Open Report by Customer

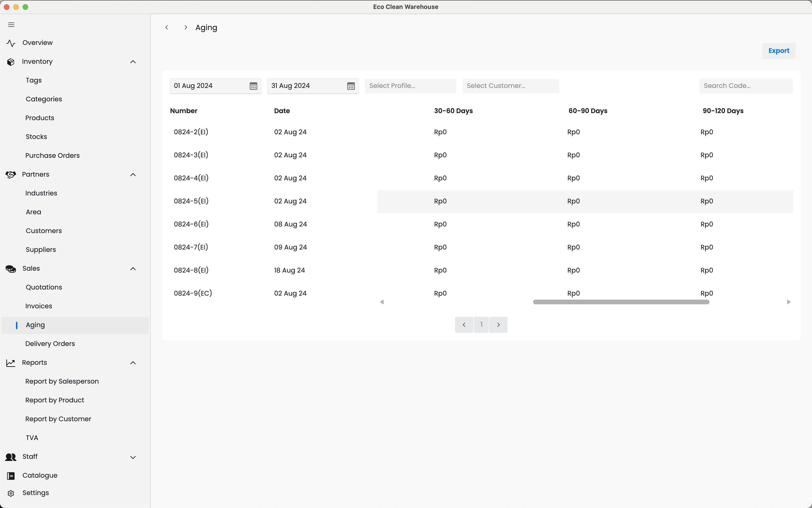[x=58, y=419]
